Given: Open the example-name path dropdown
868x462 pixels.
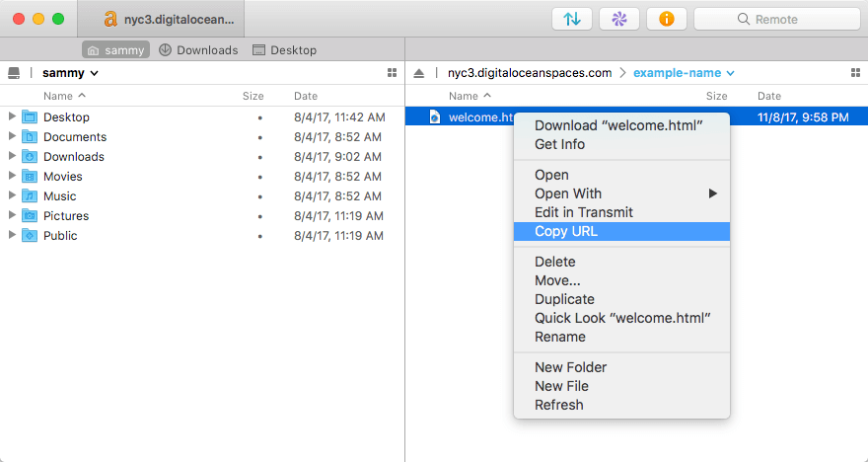Looking at the screenshot, I should coord(684,73).
